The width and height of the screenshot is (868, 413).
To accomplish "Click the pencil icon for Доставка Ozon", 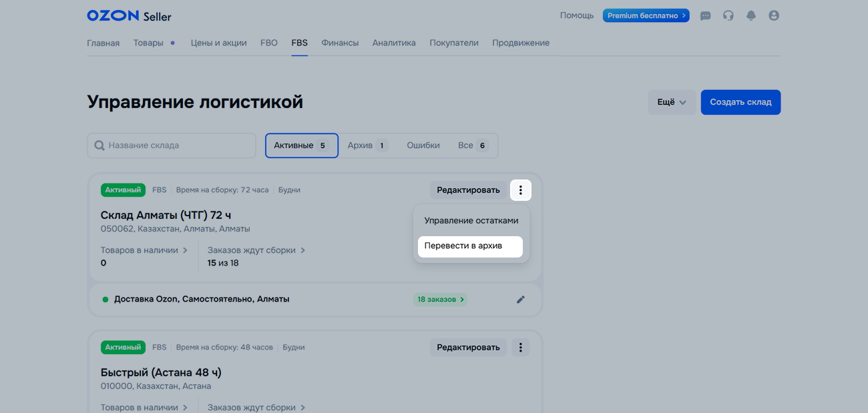I will coord(520,300).
